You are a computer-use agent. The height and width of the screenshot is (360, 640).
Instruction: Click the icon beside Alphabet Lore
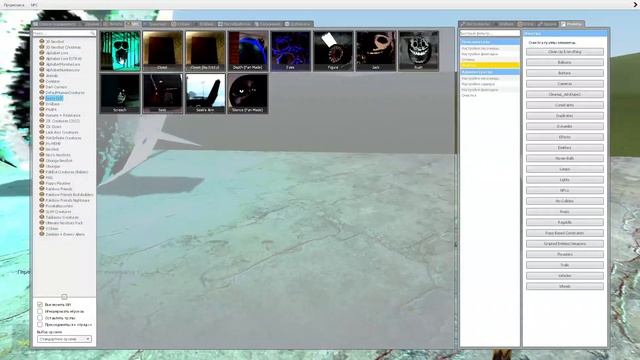click(x=42, y=53)
